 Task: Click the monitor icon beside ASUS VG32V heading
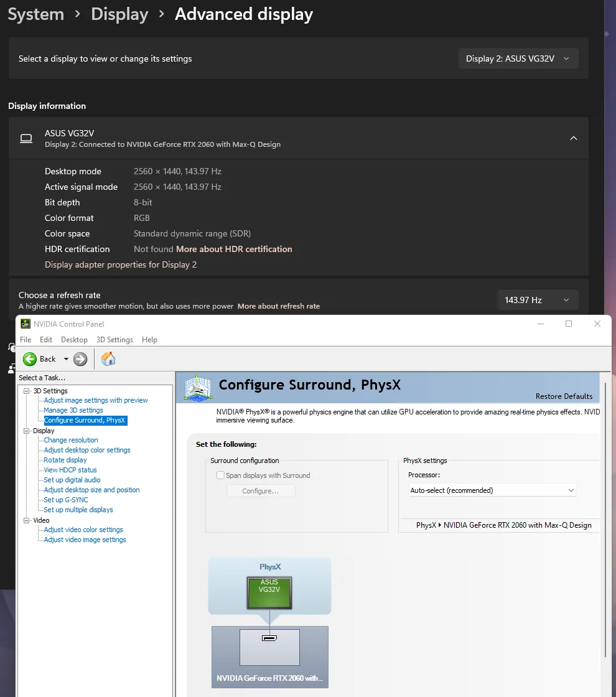click(26, 139)
